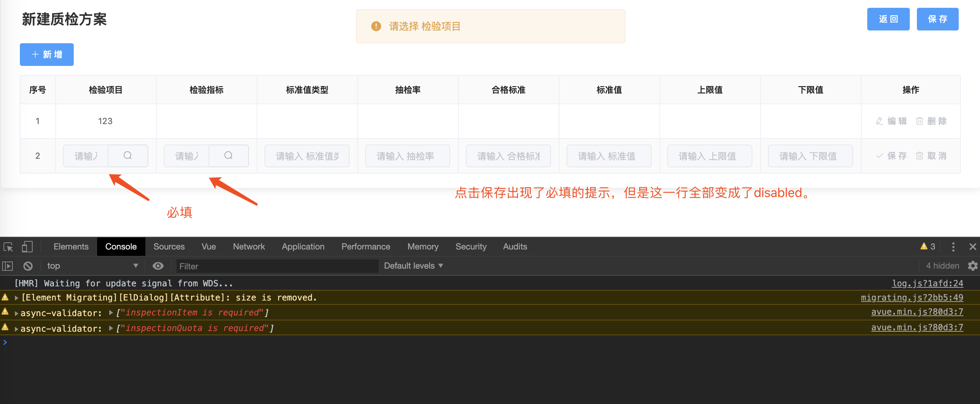Open the Vue devtools tab
The image size is (980, 404).
[x=208, y=247]
